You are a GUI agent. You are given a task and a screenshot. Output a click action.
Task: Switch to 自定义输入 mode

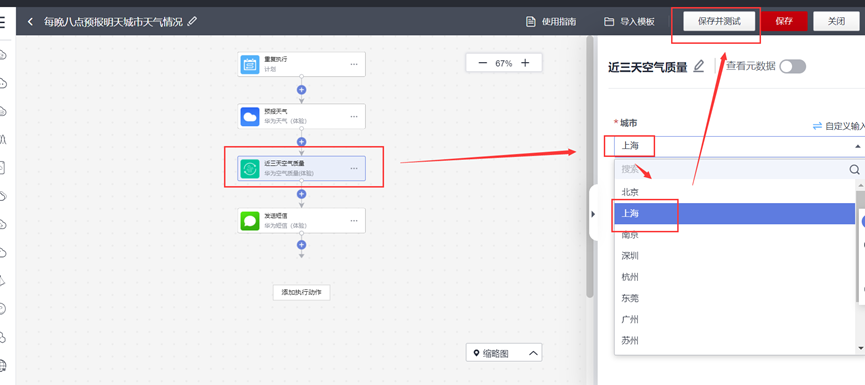click(839, 126)
